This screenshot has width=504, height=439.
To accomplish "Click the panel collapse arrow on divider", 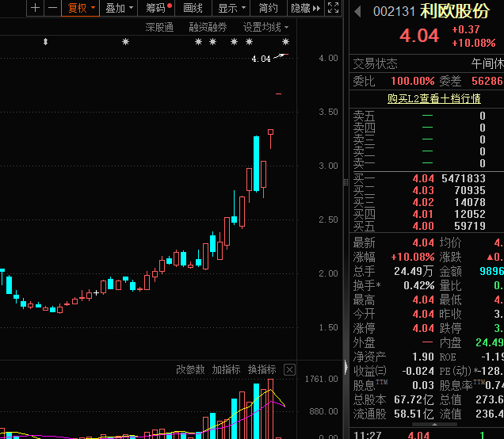I will coord(345,367).
